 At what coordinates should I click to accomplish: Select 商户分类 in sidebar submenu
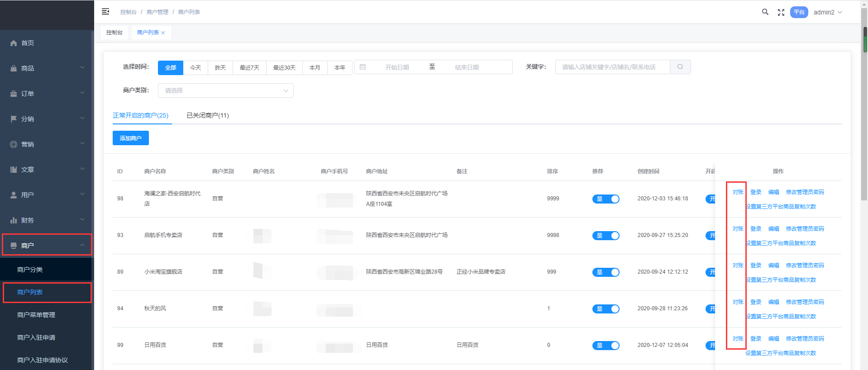(30, 270)
